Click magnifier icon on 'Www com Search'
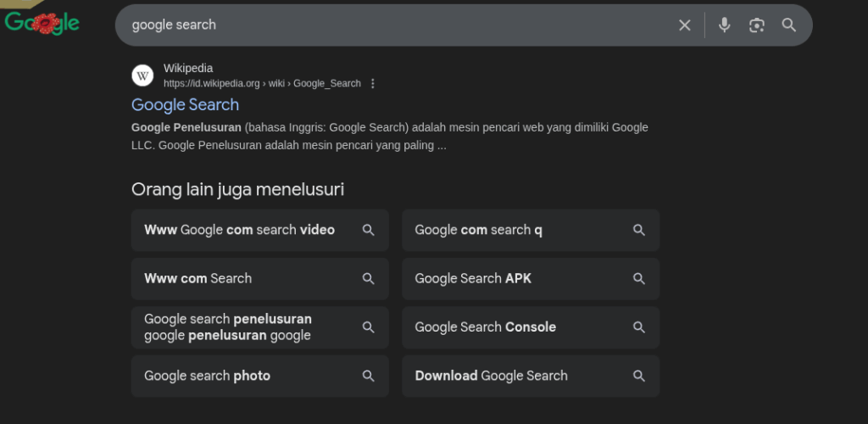 click(369, 278)
